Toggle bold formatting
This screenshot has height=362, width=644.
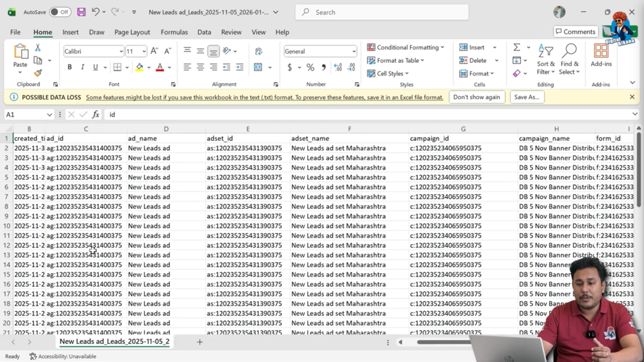click(70, 67)
